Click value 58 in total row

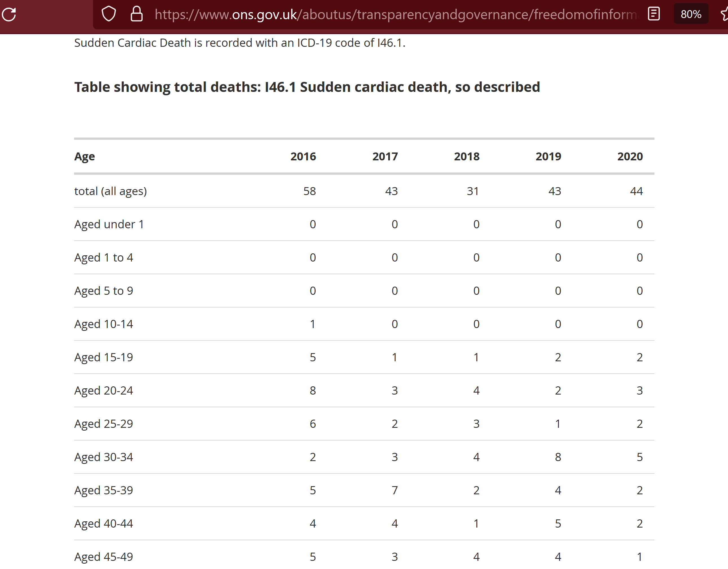[x=310, y=191]
